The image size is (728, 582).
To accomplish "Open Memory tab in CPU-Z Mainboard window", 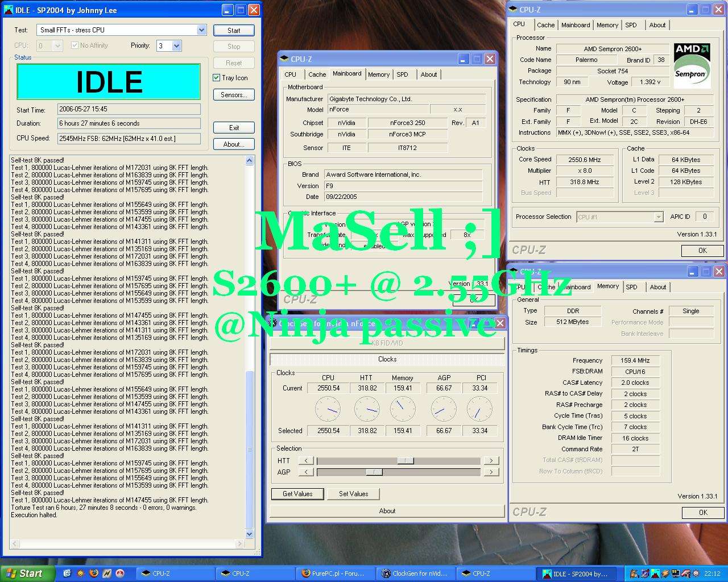I will [379, 74].
